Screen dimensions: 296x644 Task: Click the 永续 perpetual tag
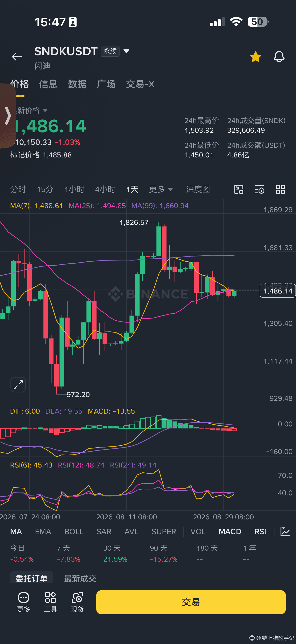point(110,51)
